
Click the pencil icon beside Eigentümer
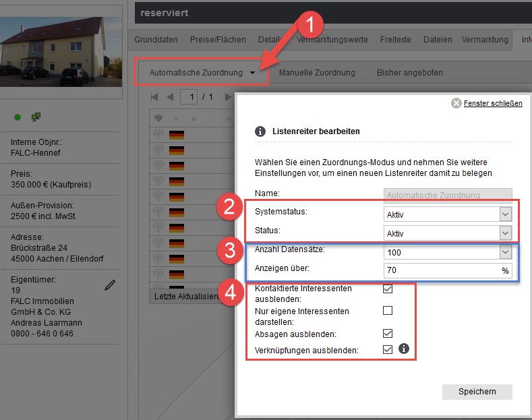[110, 286]
